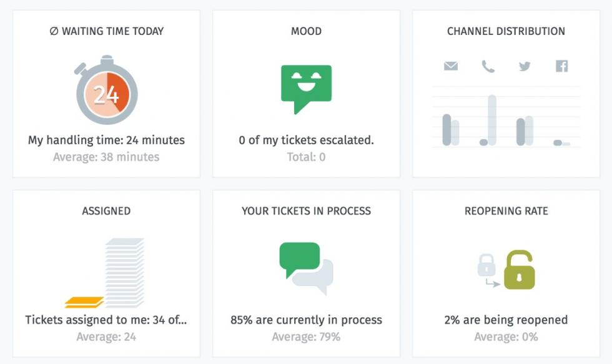The image size is (612, 364).
Task: Click the Average: 38 minutes text
Action: click(x=105, y=157)
